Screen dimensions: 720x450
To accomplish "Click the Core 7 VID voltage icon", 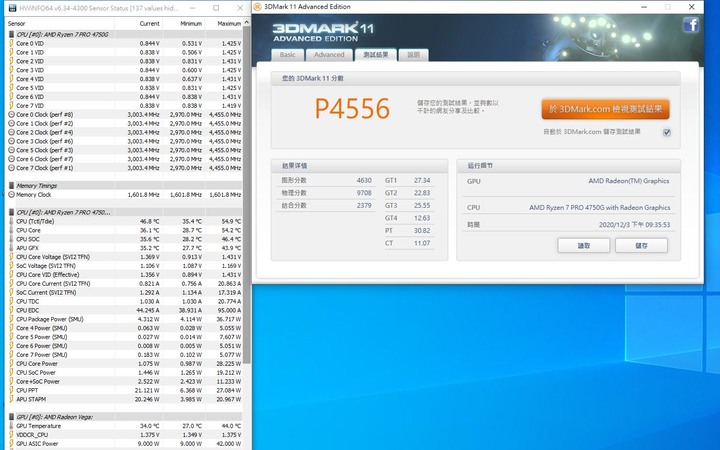I will point(11,106).
